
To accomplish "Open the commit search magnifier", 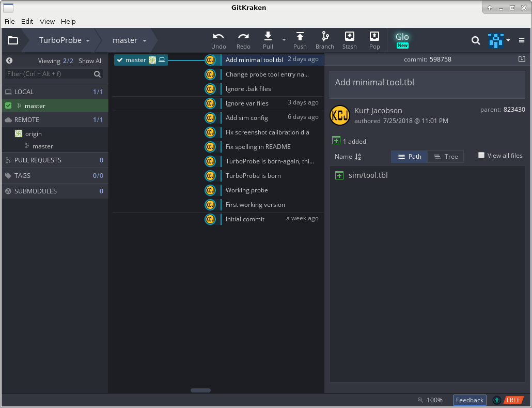I will 476,40.
